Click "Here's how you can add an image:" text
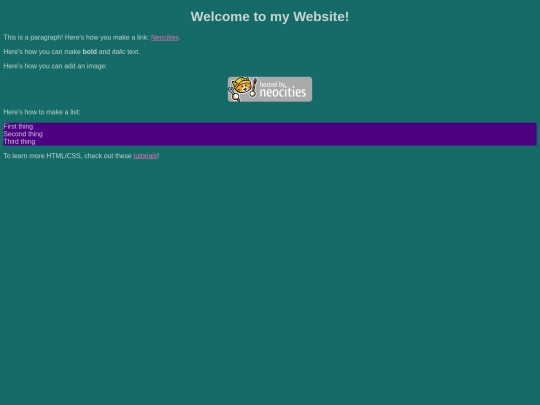The width and height of the screenshot is (540, 405). click(x=55, y=66)
